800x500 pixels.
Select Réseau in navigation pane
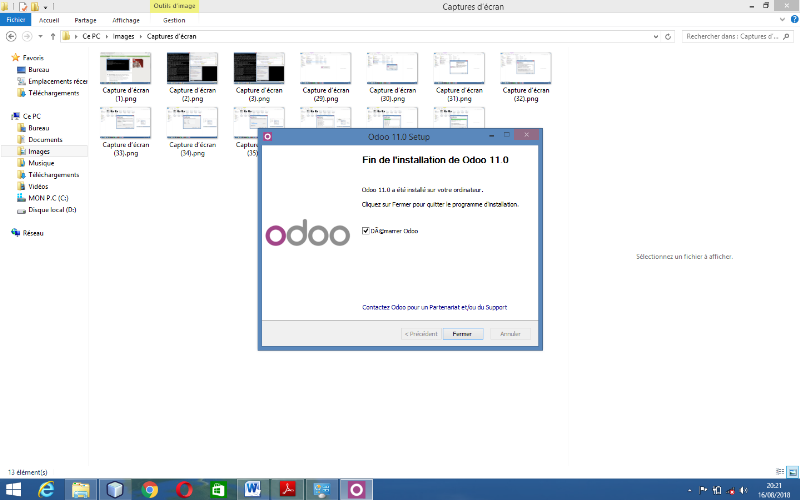point(33,233)
